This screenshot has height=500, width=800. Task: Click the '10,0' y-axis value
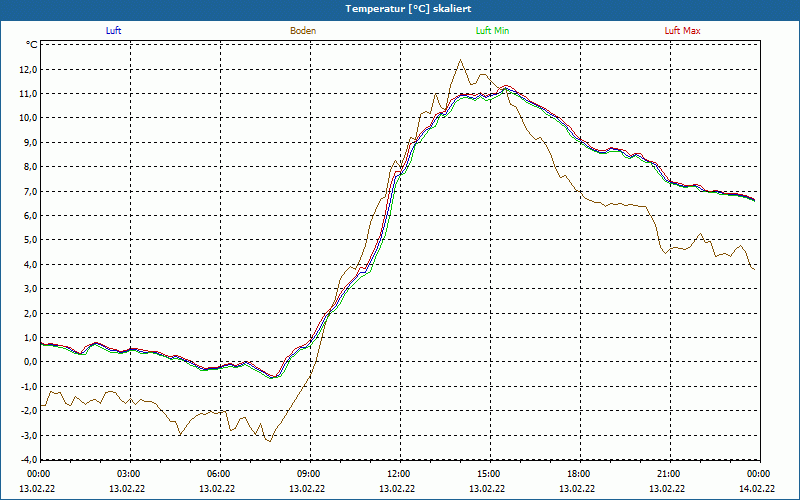coord(29,118)
